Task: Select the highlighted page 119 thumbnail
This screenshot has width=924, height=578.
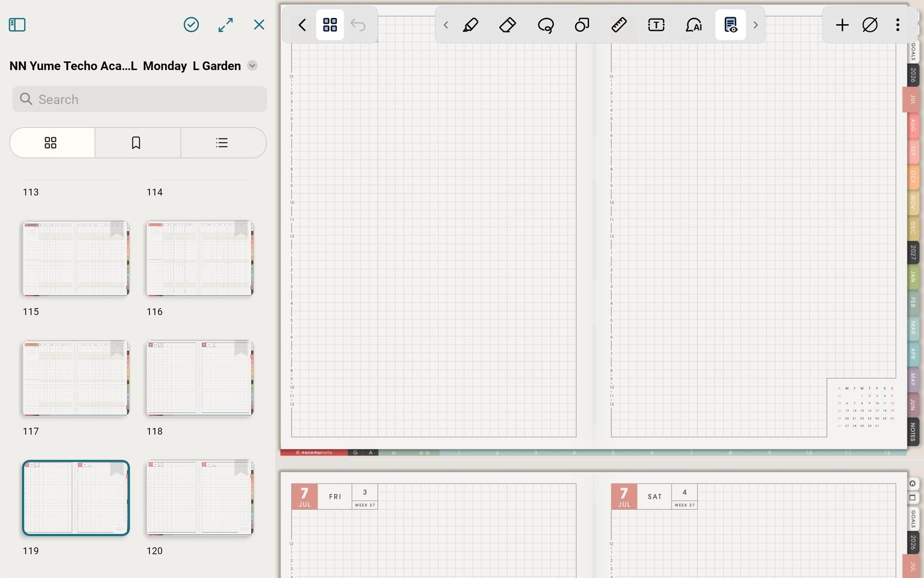Action: 76,498
